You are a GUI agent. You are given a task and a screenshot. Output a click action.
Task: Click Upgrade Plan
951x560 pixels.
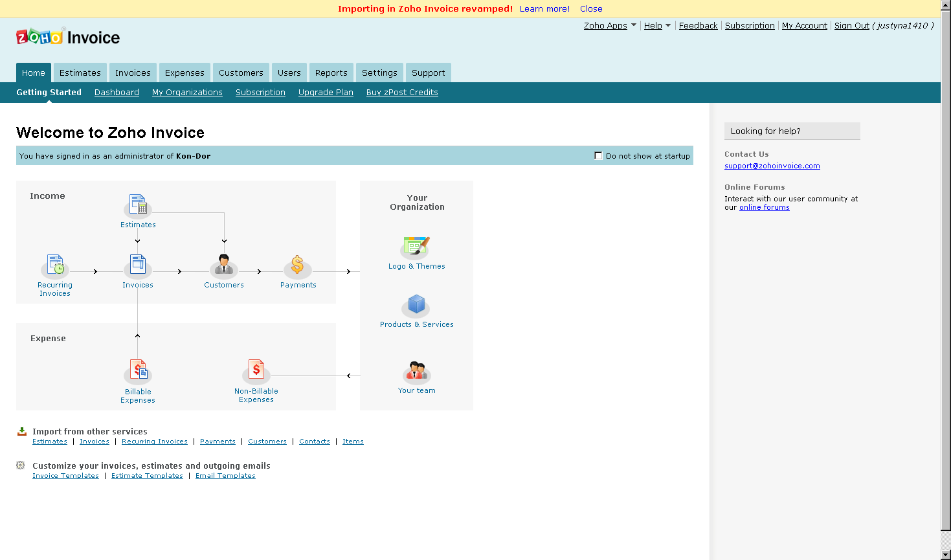click(x=326, y=92)
